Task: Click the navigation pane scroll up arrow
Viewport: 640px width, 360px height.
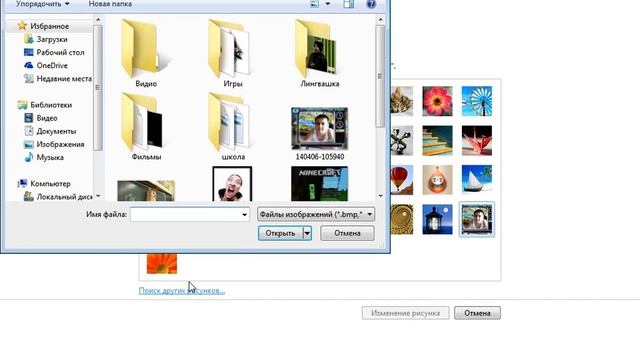Action: pos(98,20)
